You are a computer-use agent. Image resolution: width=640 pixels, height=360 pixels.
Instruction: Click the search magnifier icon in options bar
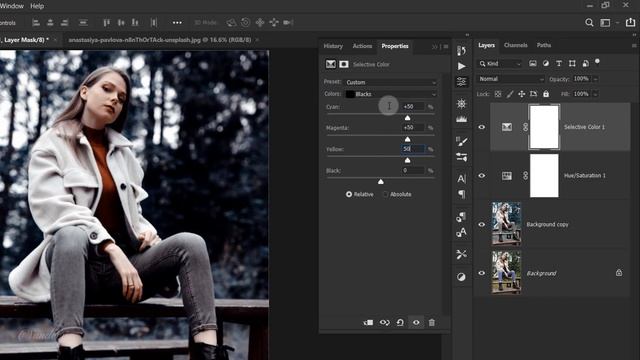[x=589, y=22]
